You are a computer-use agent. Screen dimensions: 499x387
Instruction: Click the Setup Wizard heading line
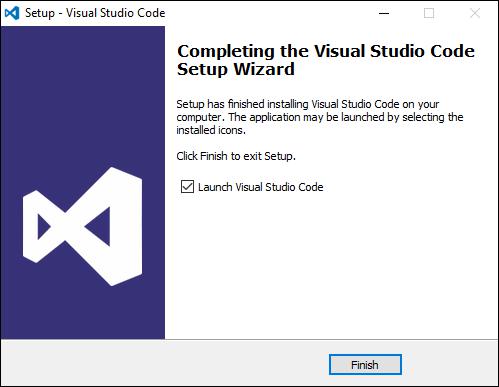click(x=236, y=69)
